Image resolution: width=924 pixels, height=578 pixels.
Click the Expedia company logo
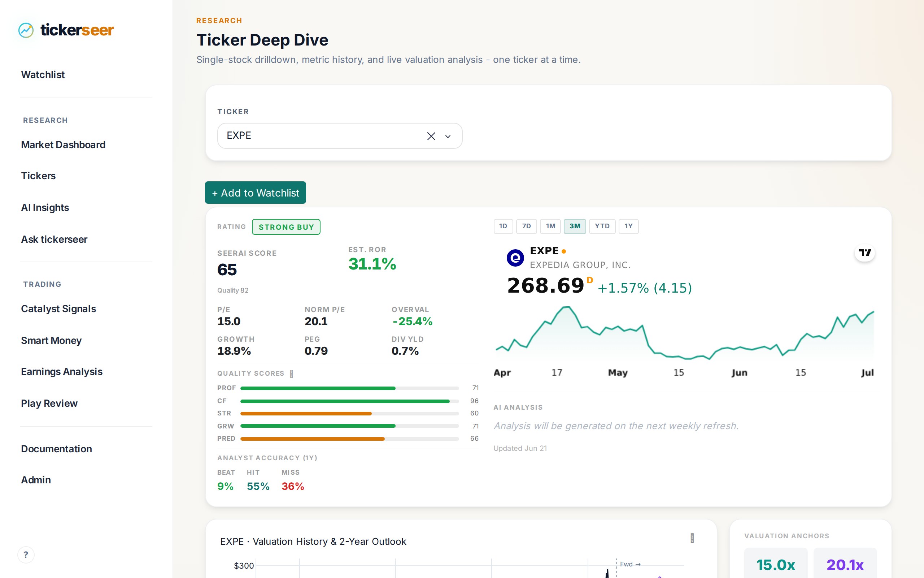[515, 258]
